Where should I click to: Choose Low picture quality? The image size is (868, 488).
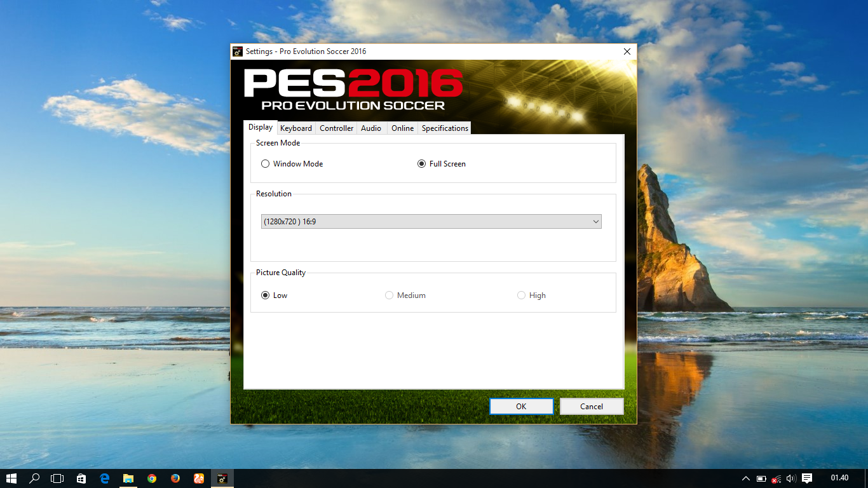tap(265, 295)
